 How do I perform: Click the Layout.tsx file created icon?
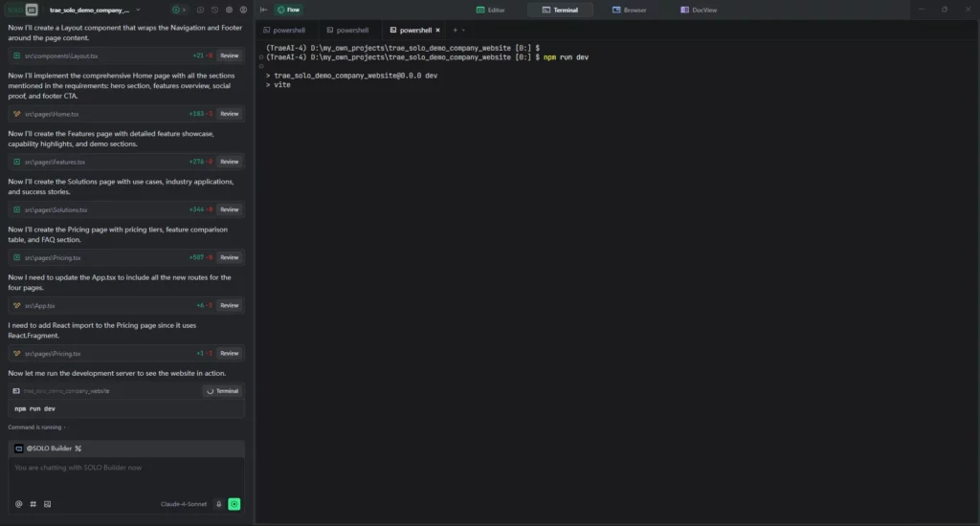(x=17, y=55)
